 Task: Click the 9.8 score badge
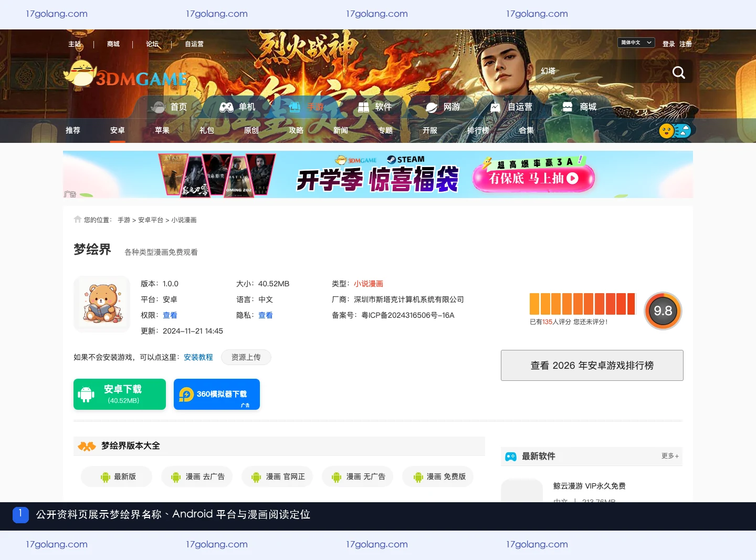click(x=663, y=311)
